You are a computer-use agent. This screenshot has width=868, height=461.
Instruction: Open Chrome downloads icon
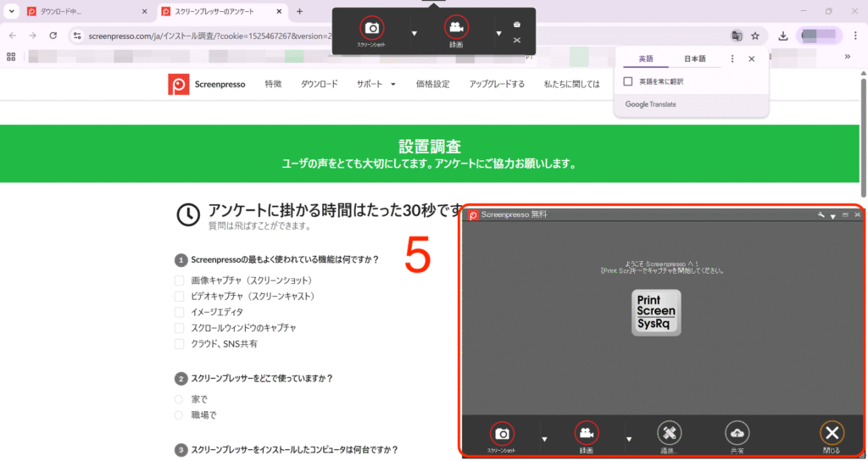[782, 36]
